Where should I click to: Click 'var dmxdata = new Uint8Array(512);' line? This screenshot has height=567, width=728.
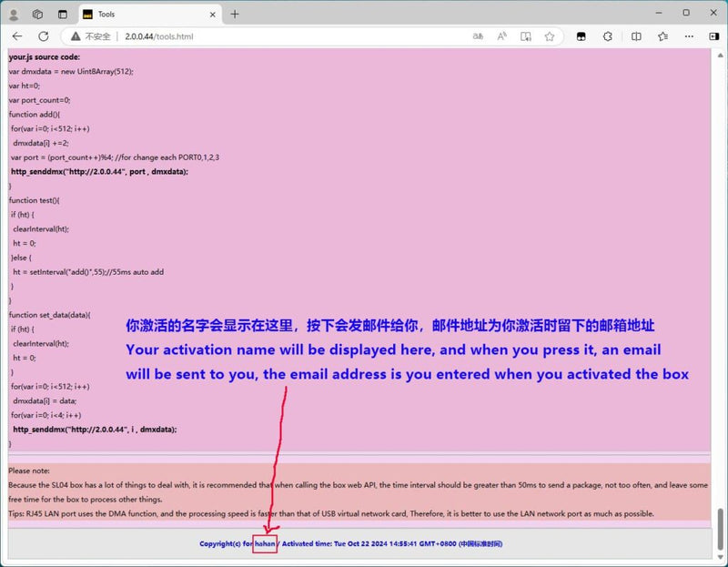[x=71, y=71]
